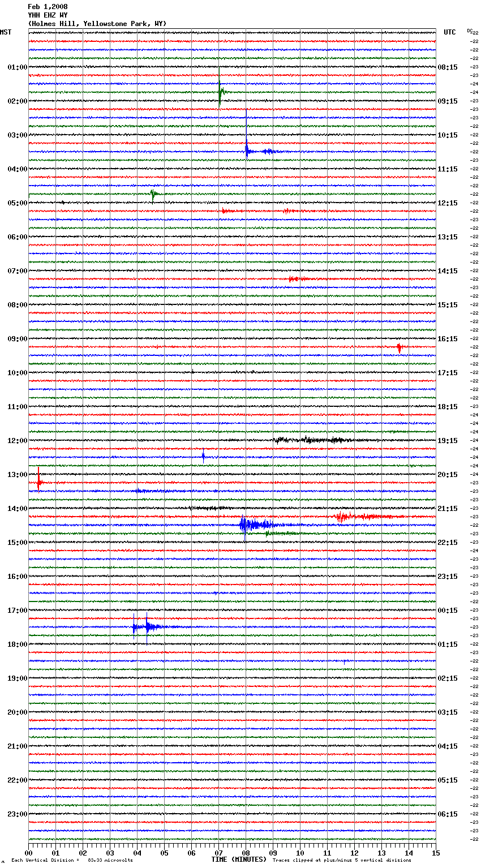Select the YHH EHZ WY station code
Screen dimensions: 481x868
pyautogui.click(x=48, y=15)
